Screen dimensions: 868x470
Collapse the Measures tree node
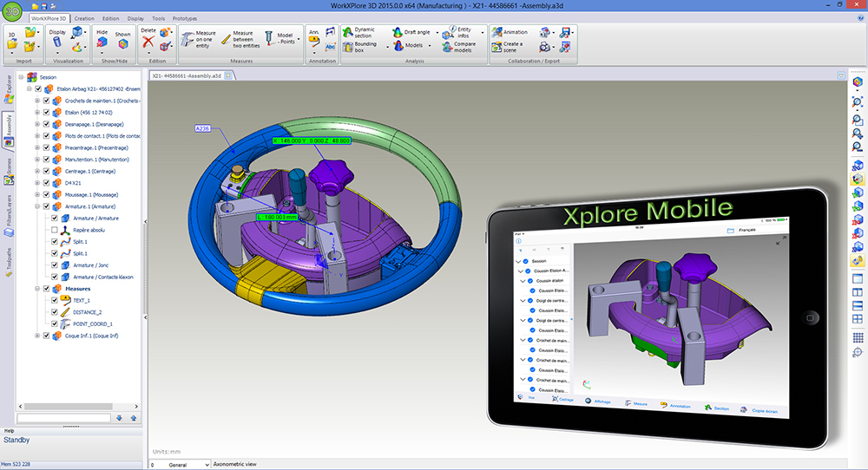37,289
